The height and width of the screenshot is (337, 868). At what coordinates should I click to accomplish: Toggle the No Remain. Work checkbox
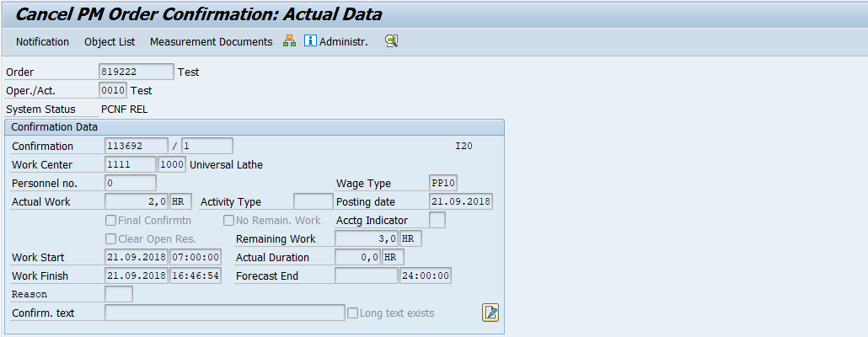click(x=228, y=220)
